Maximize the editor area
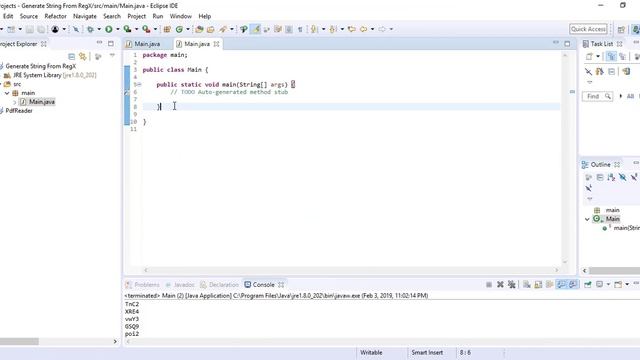 tap(567, 43)
